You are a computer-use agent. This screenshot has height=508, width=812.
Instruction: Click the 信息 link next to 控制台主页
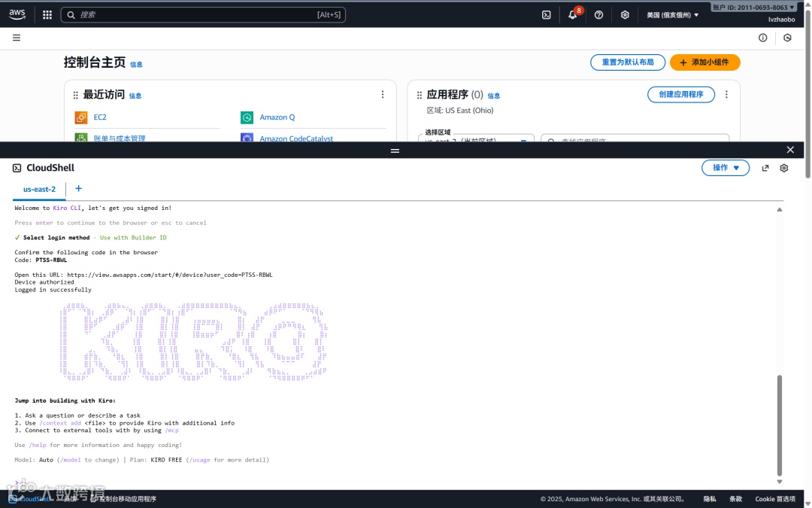point(136,64)
